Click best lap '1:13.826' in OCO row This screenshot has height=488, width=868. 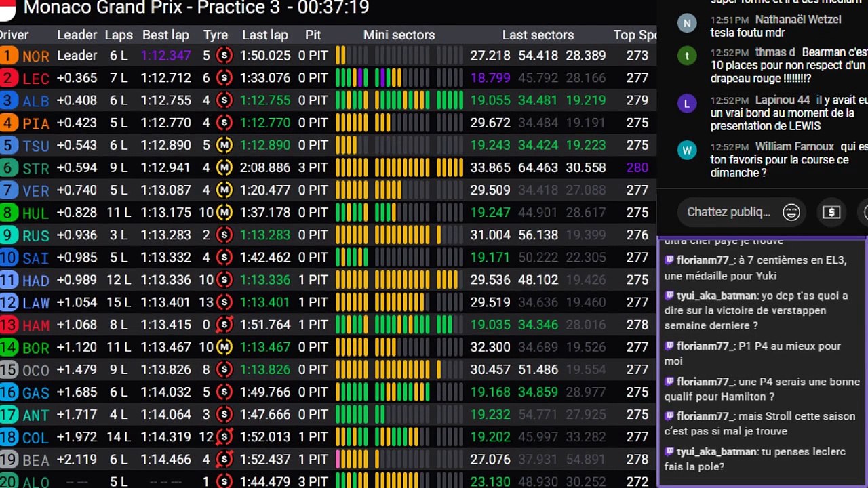165,369
